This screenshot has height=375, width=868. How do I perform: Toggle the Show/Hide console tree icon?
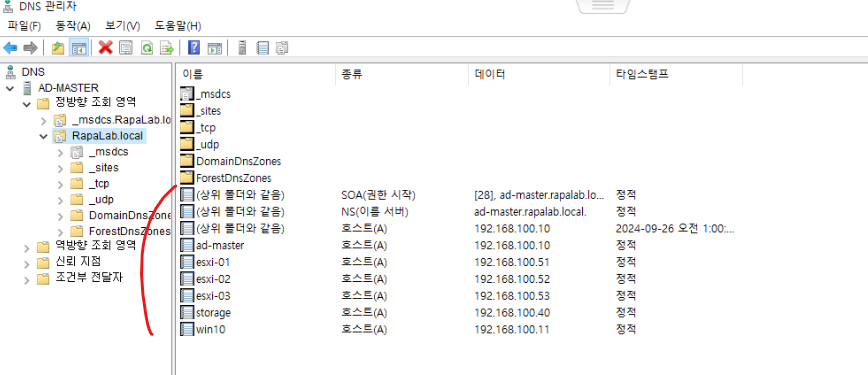[78, 48]
